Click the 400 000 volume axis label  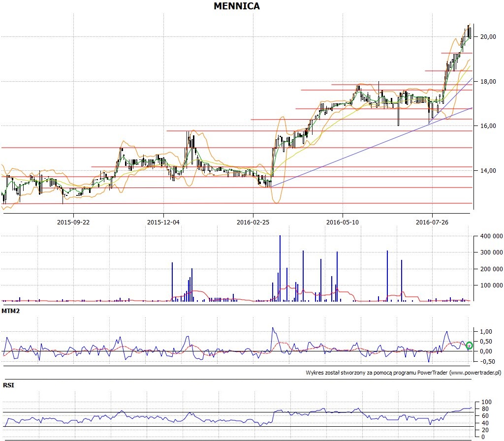coord(492,236)
